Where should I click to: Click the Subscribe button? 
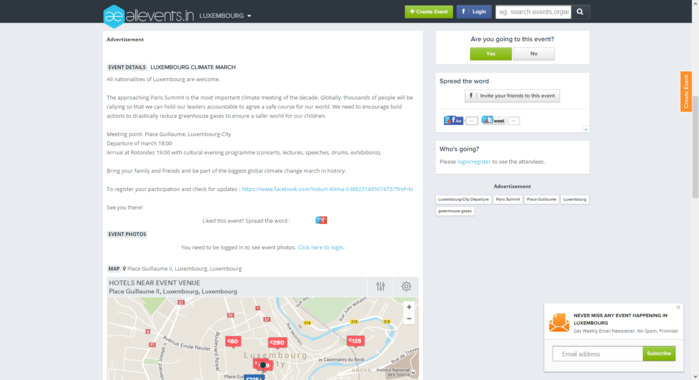[x=659, y=354]
